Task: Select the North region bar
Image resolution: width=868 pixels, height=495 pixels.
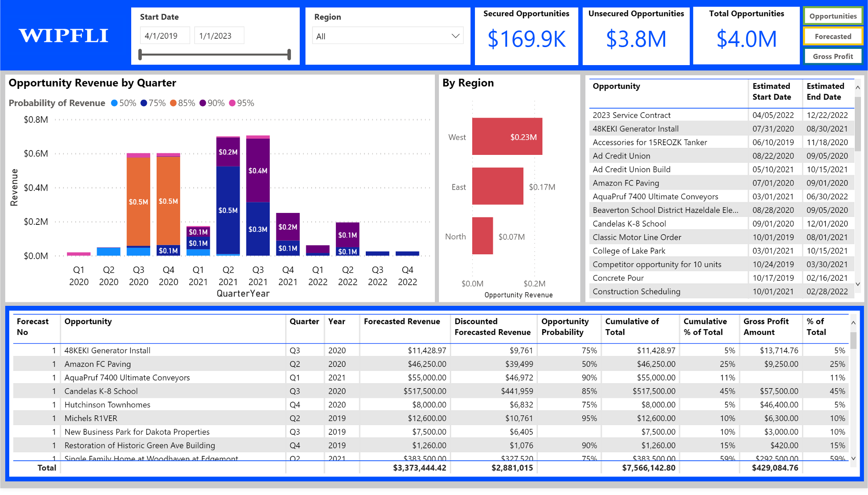Action: 482,236
